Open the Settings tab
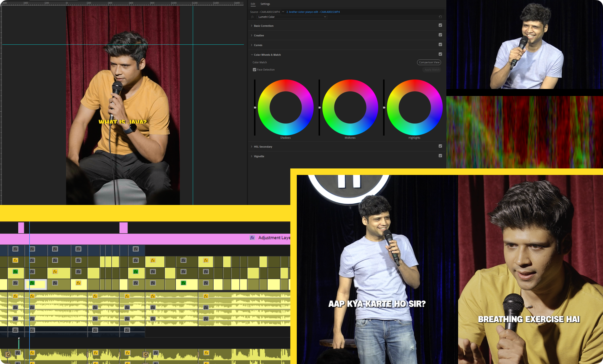The width and height of the screenshot is (603, 364). 265,4
